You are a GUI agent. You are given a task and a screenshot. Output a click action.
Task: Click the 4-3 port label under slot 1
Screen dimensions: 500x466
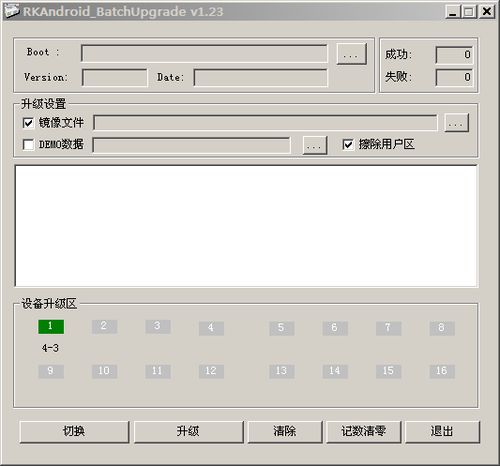[50, 348]
